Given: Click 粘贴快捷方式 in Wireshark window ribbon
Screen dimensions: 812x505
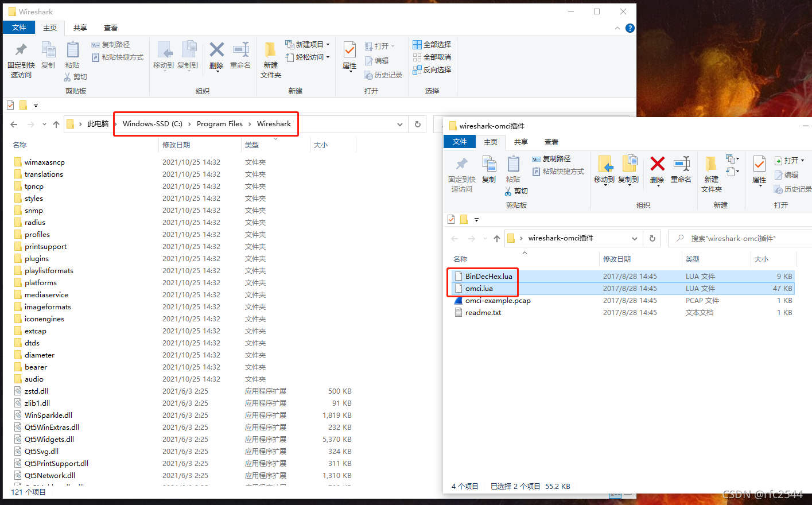Looking at the screenshot, I should (118, 57).
